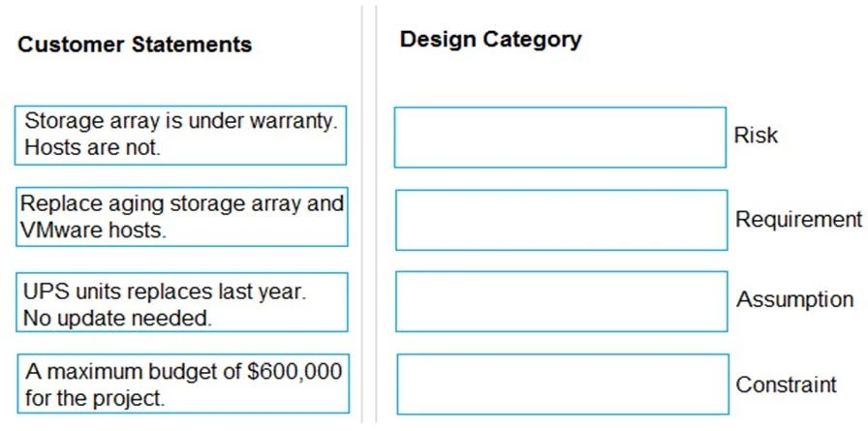Click the empty drop box beside Requirement
The image size is (868, 431).
point(561,220)
